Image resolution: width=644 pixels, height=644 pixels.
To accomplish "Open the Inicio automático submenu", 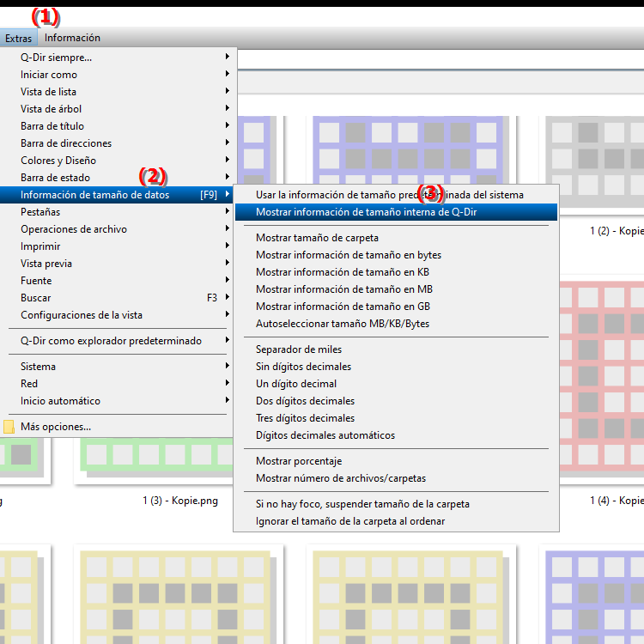I will click(118, 401).
